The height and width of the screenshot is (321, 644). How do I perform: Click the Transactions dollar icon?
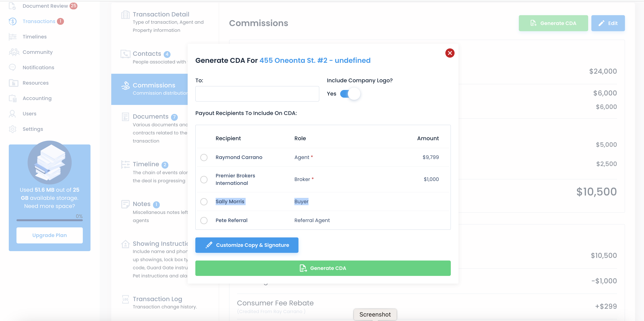click(x=12, y=22)
